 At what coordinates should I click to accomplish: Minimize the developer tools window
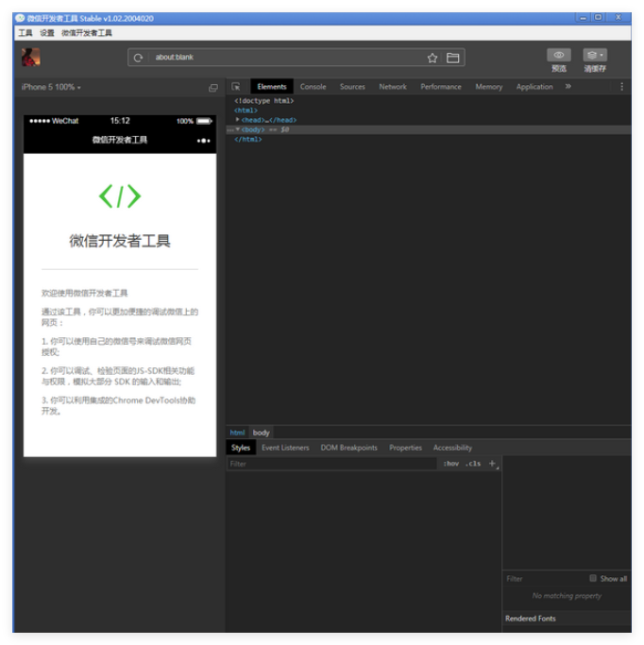(583, 17)
